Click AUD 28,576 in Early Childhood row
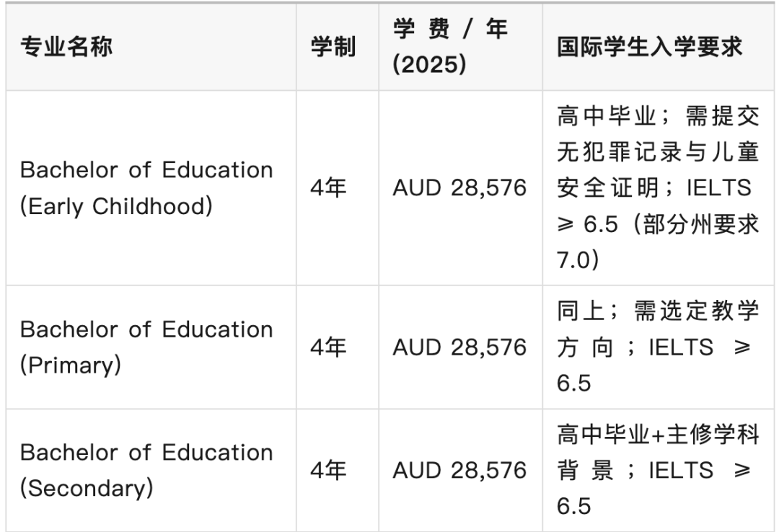779x532 pixels. point(459,188)
